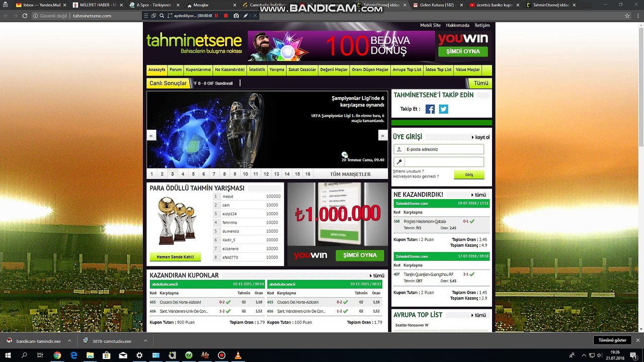Image resolution: width=644 pixels, height=362 pixels.
Task: Open the Anasayfa menu item
Action: 157,70
